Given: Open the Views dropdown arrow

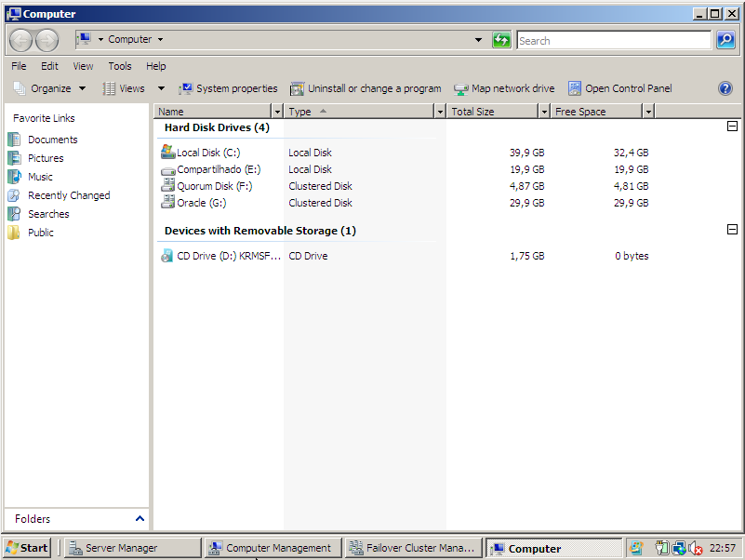Looking at the screenshot, I should [x=161, y=88].
